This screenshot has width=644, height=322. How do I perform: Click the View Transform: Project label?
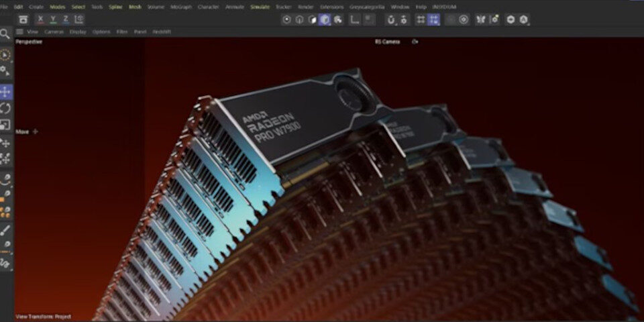click(x=43, y=316)
